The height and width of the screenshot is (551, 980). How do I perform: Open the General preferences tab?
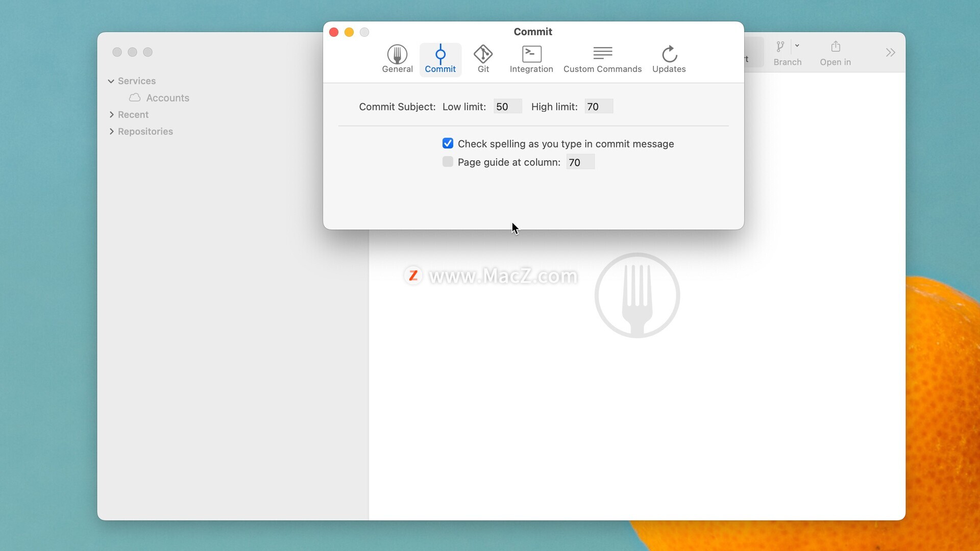397,59
